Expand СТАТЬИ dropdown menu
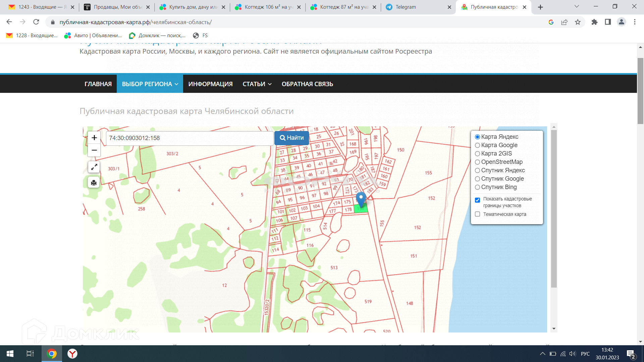The height and width of the screenshot is (362, 644). pos(257,84)
